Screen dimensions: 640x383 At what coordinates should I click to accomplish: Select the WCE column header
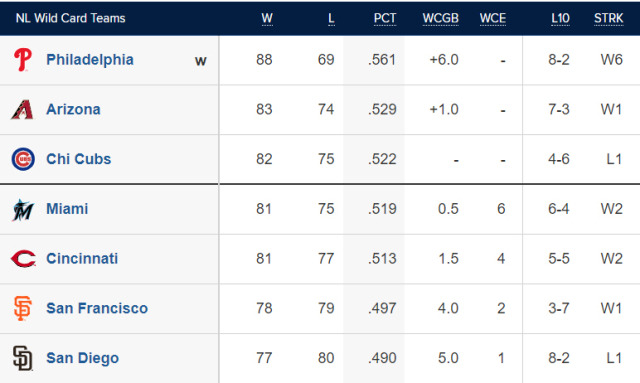click(493, 18)
